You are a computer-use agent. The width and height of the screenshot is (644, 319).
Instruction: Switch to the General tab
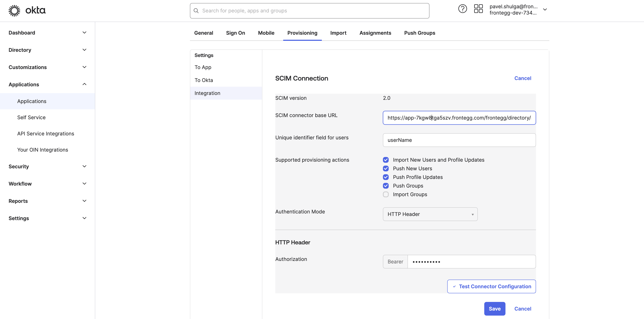click(204, 33)
